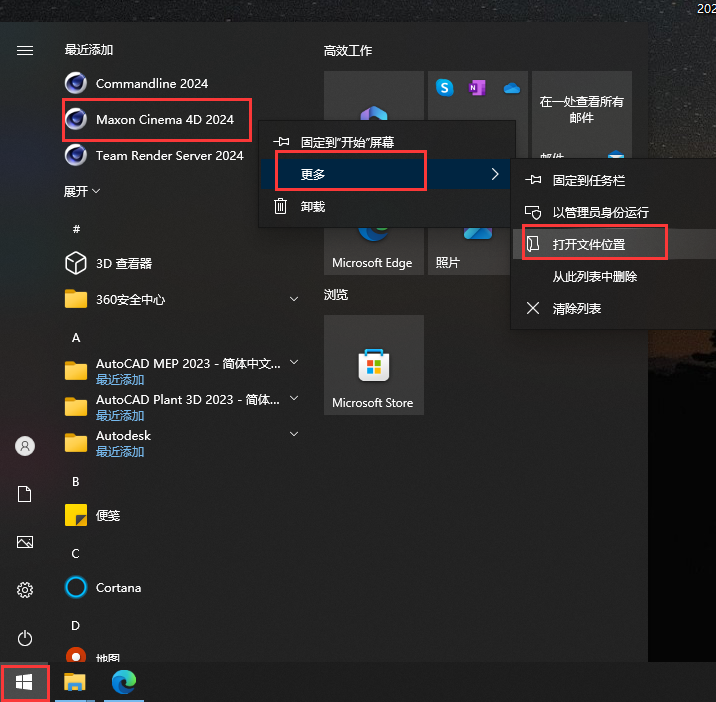Open the OneDrive tile icon

(x=511, y=88)
